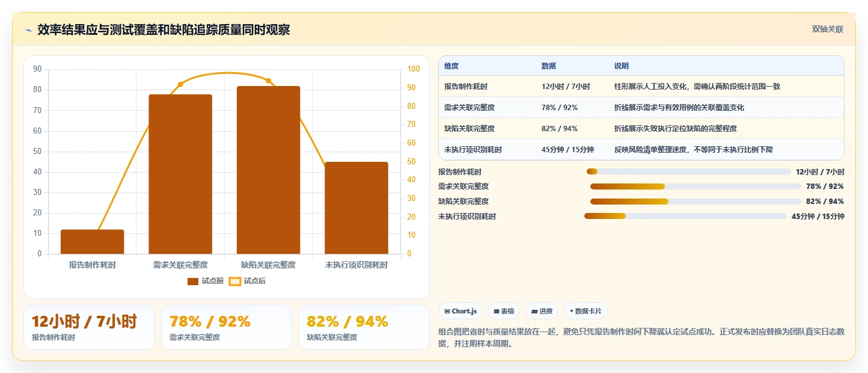Click the table cell 45分钟 / 15分钟
Screen dimensions: 868x373
[x=568, y=150]
